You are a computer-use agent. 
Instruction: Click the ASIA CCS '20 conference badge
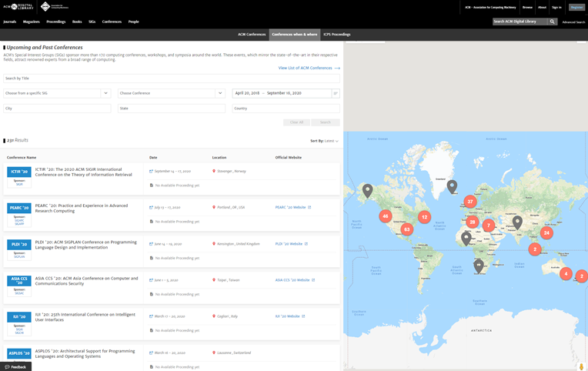tap(19, 281)
